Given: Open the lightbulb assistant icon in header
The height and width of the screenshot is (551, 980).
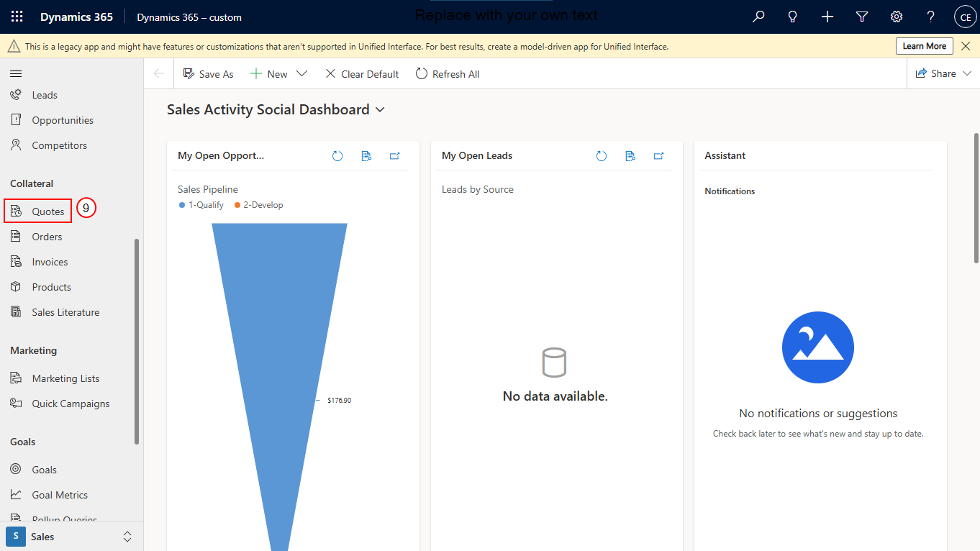Looking at the screenshot, I should pos(793,17).
